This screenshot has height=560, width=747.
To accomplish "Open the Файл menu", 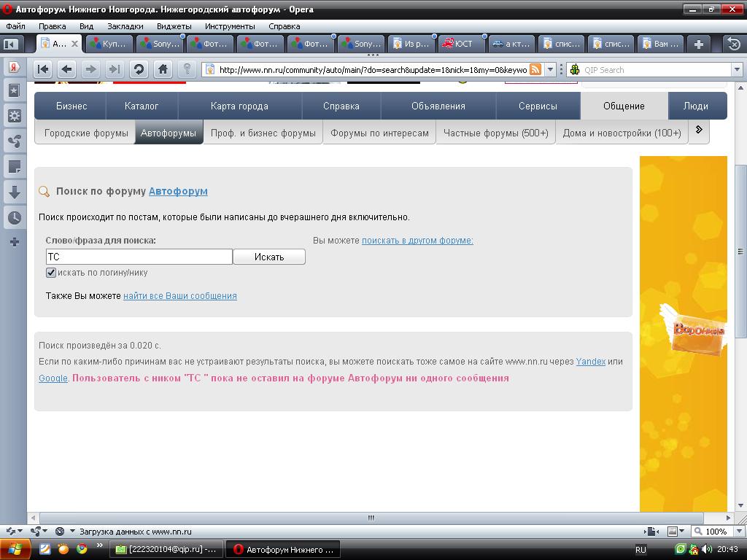I will coord(16,26).
